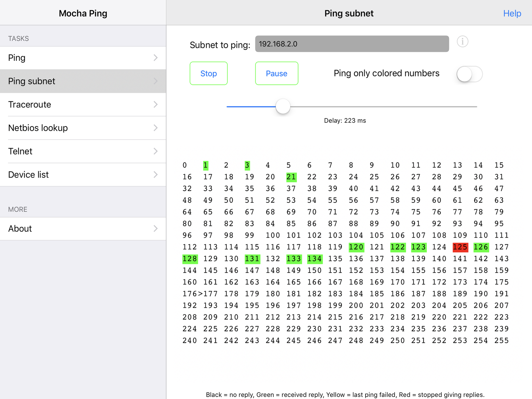
Task: Pause the subnet ping
Action: (276, 73)
